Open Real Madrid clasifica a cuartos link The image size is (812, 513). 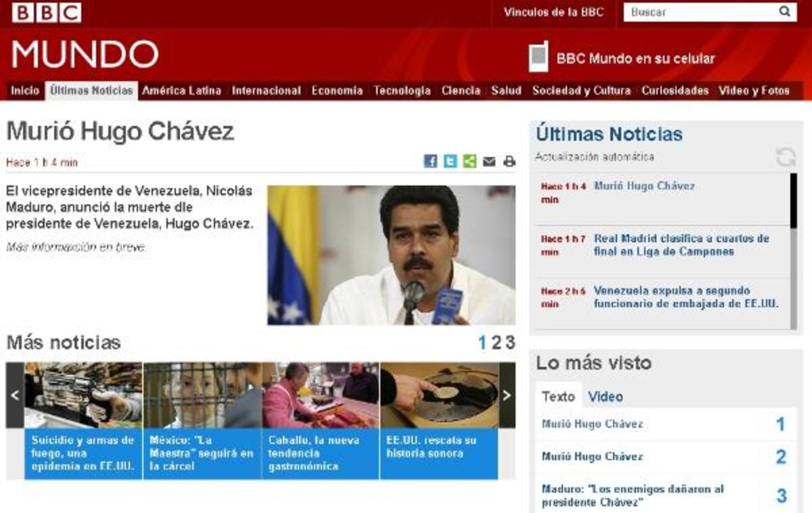[681, 245]
